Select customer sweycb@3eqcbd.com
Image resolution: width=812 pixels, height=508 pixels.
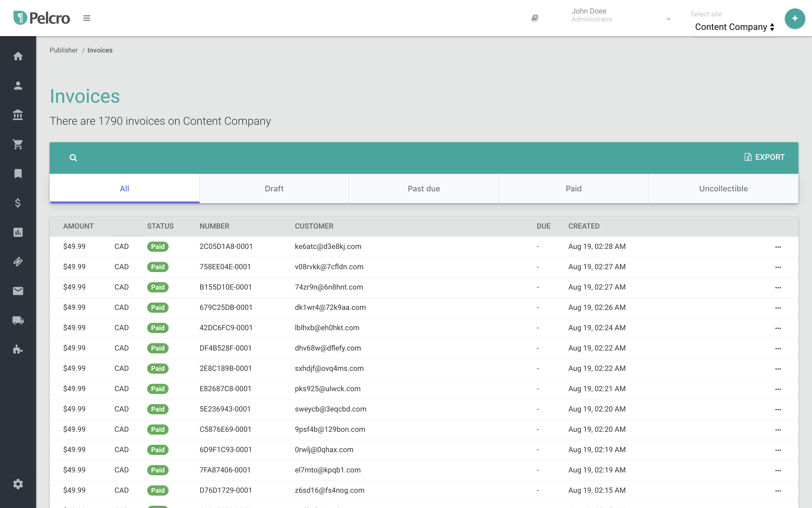click(330, 409)
